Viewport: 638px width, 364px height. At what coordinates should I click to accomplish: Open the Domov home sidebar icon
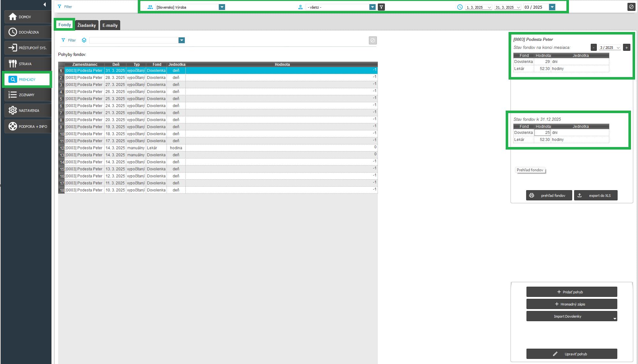(x=13, y=17)
